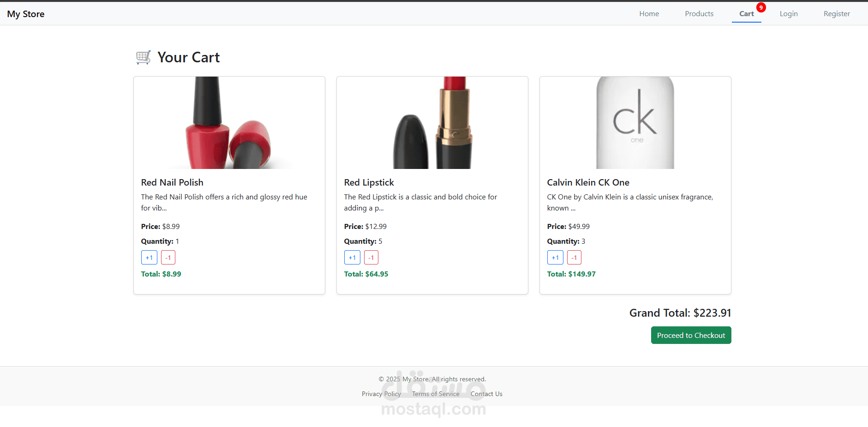Click the Calvin Klein CK One title
Viewport: 868px width, 427px height.
[x=588, y=182]
